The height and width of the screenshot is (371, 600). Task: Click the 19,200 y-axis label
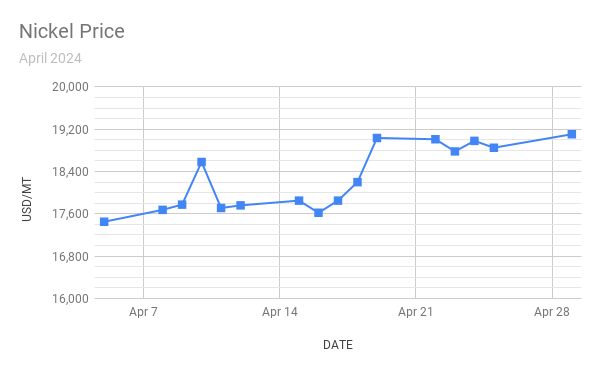pos(70,130)
